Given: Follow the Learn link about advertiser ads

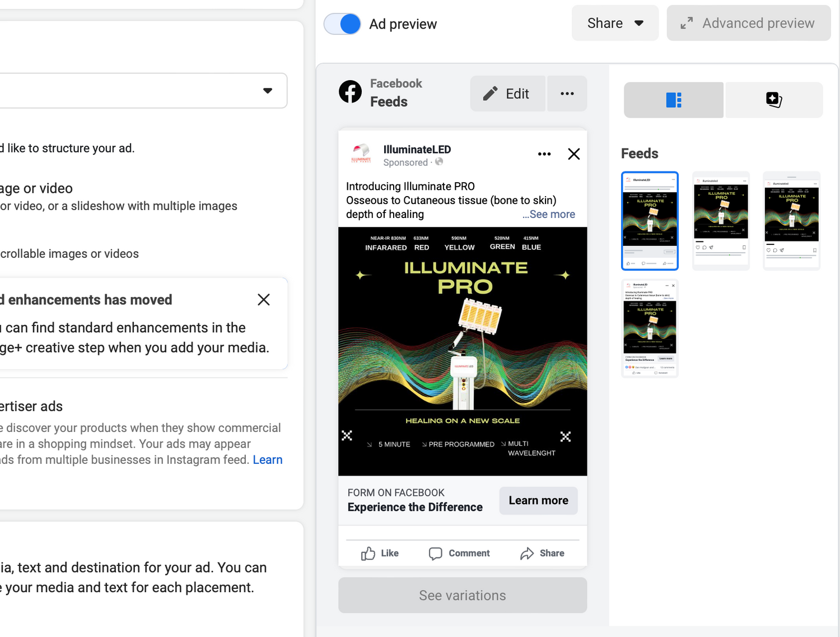Looking at the screenshot, I should [x=268, y=460].
